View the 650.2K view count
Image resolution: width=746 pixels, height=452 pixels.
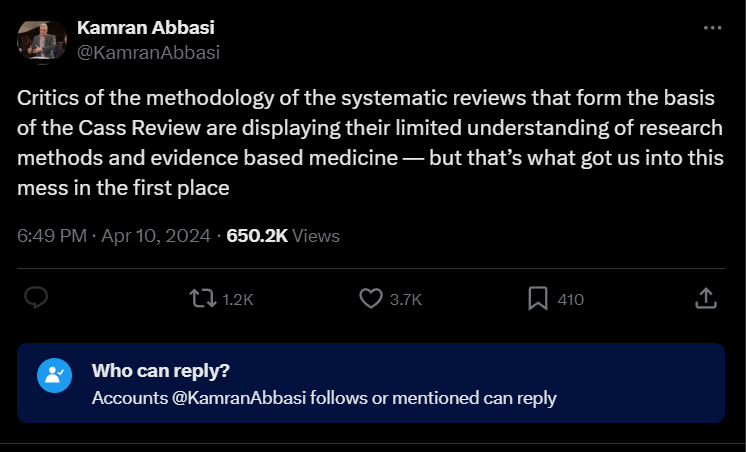point(257,236)
